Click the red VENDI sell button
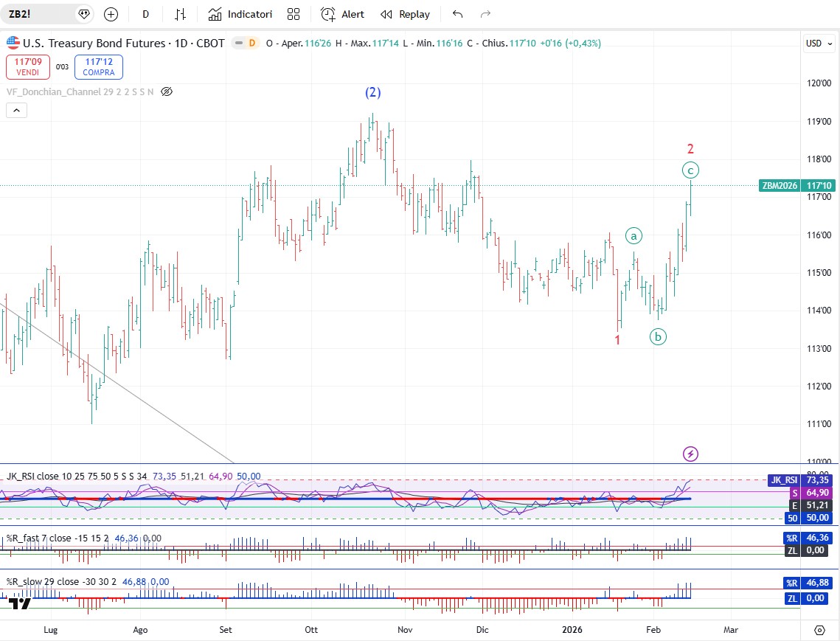Viewport: 840px width, 641px height. tap(28, 67)
